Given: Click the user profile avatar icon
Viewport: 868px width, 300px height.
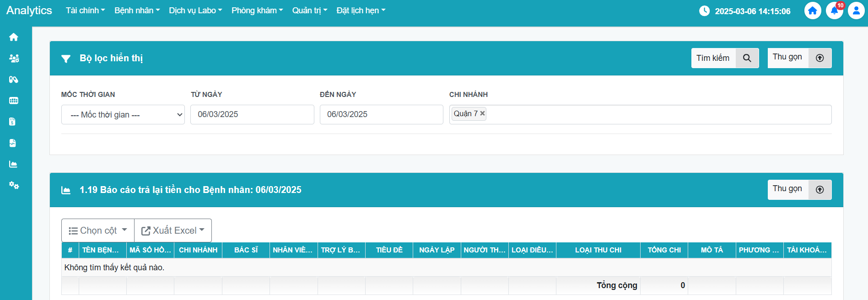Looking at the screenshot, I should pyautogui.click(x=856, y=11).
